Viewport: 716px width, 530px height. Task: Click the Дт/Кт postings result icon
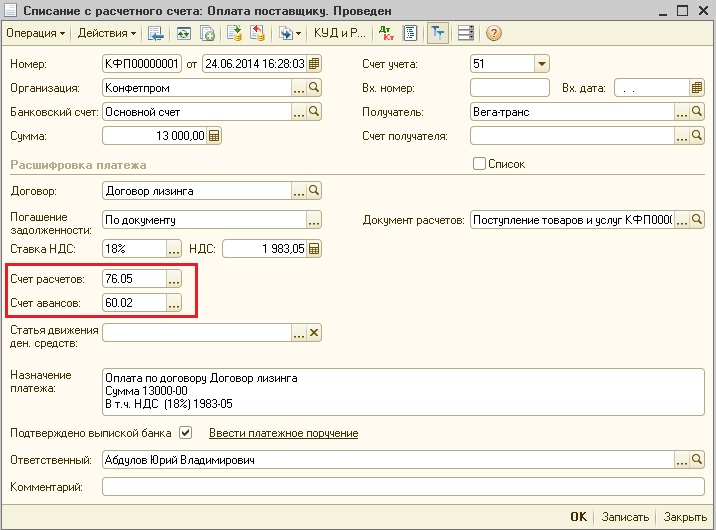point(387,33)
